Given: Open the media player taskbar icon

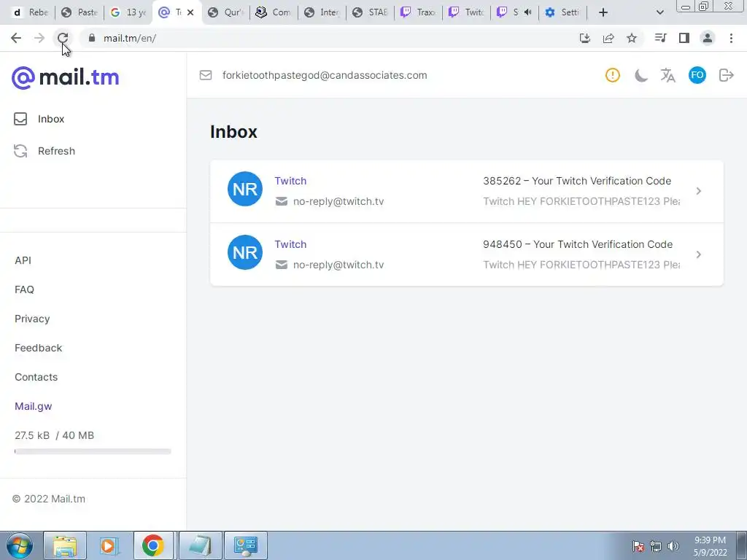Looking at the screenshot, I should pos(109,545).
